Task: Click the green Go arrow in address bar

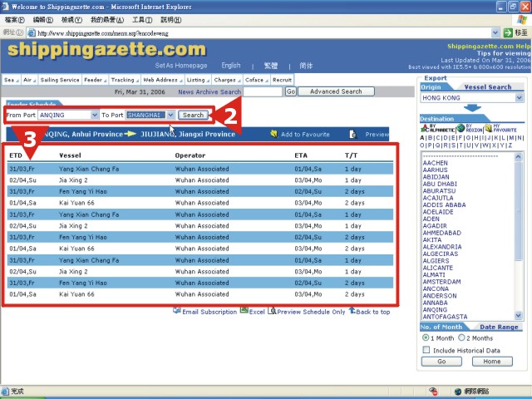Action: (508, 33)
